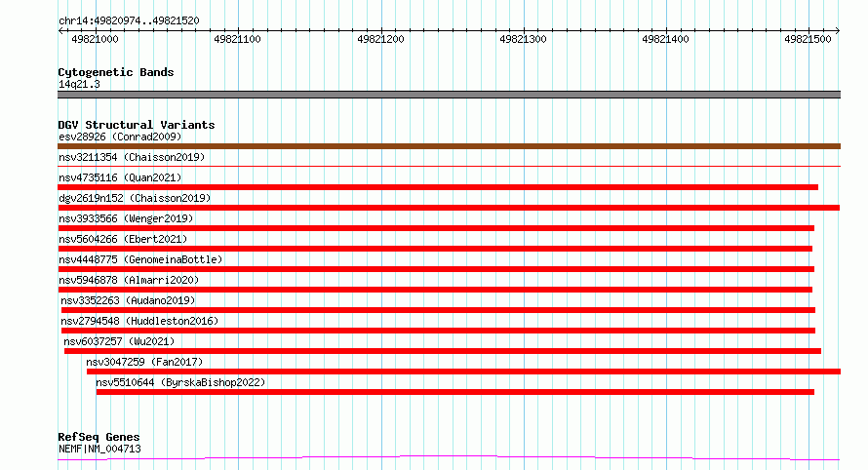Click the esv28926 (Conrad2009) variant label
The height and width of the screenshot is (470, 868).
click(120, 137)
